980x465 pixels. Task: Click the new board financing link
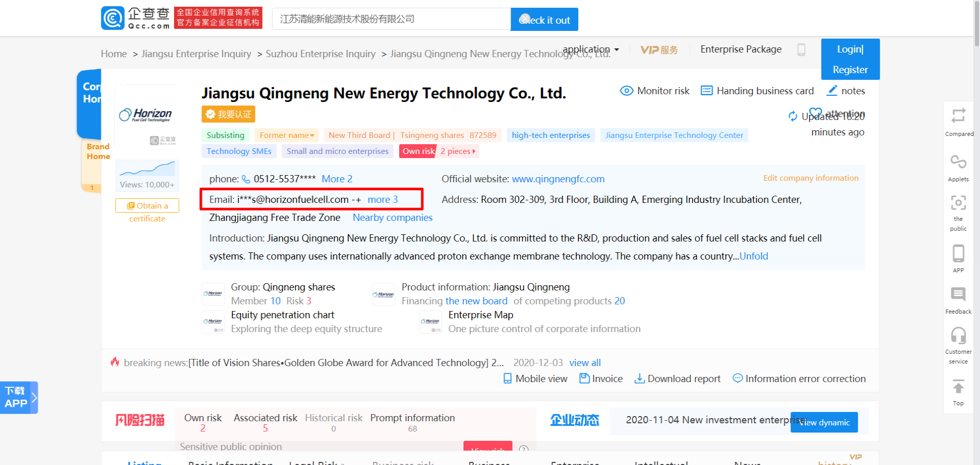[x=476, y=301]
